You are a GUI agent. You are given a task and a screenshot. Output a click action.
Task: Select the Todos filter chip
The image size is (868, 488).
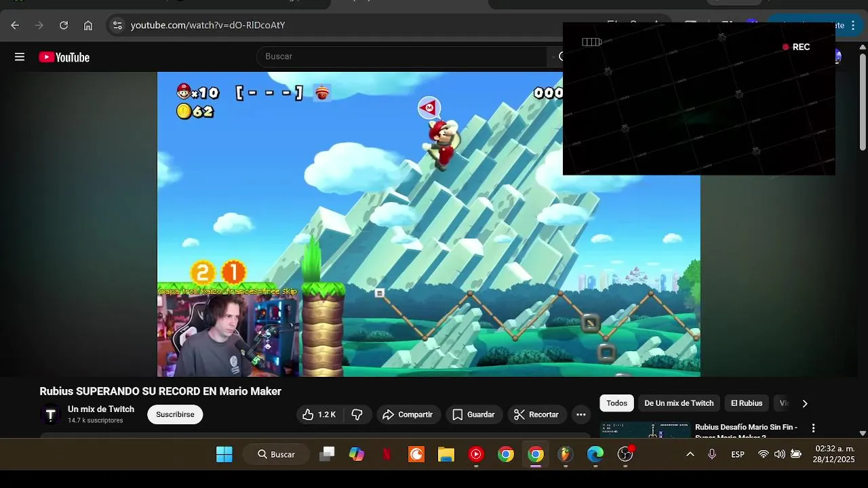pyautogui.click(x=616, y=403)
